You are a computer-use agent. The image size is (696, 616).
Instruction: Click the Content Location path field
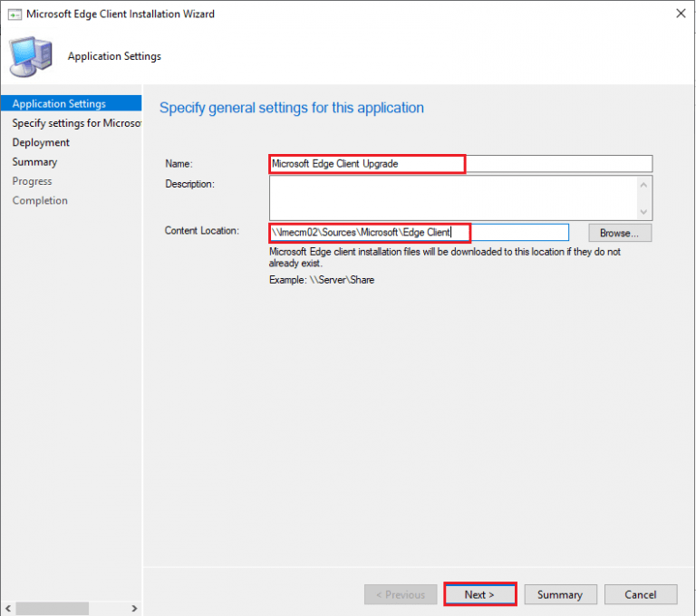pos(419,233)
